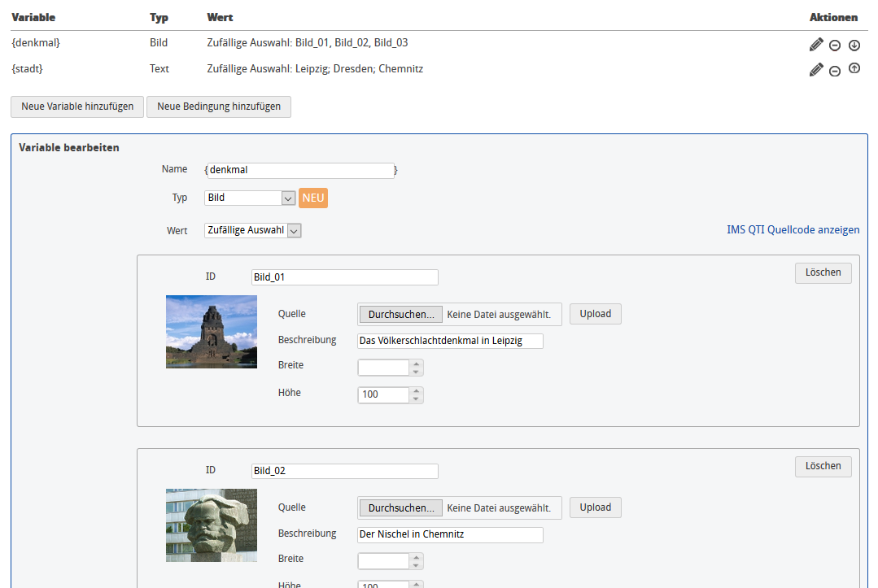Viewport: 878px width, 588px height.
Task: Increase the Höhe value for Bild_01
Action: (x=416, y=391)
